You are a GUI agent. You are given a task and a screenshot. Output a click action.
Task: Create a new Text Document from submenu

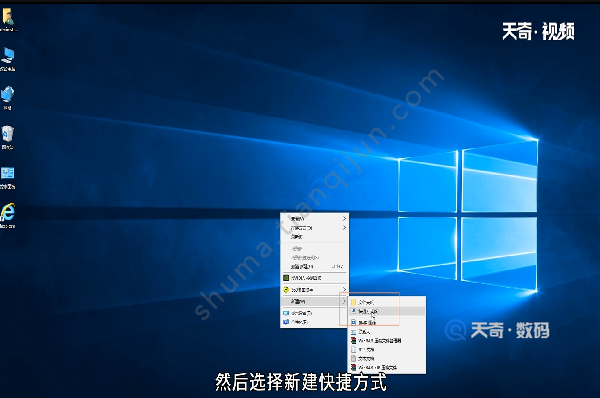[x=387, y=359]
